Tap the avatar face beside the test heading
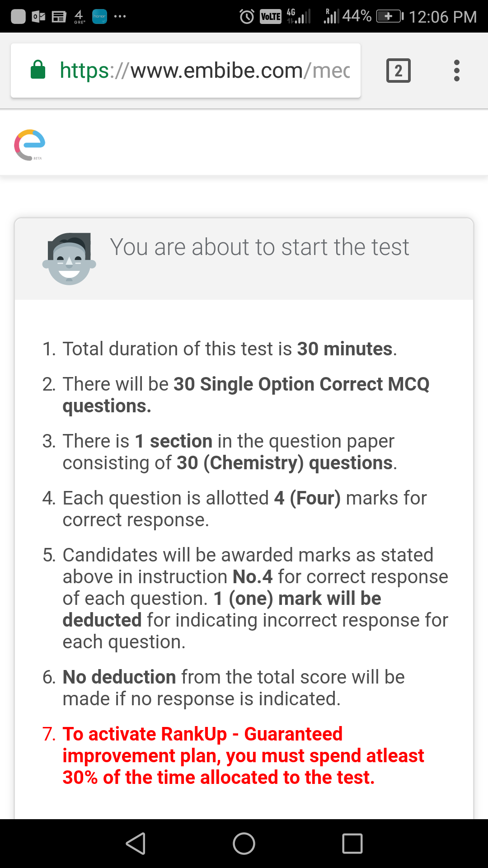Screen dimensions: 488x868 pyautogui.click(x=69, y=259)
